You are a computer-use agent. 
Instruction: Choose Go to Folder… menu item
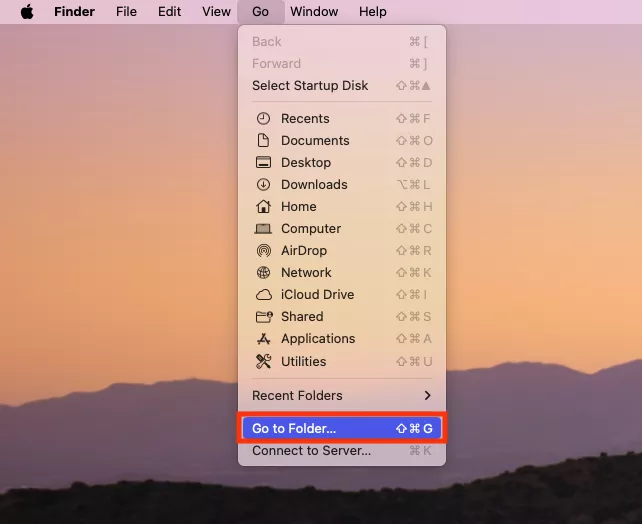click(x=342, y=428)
